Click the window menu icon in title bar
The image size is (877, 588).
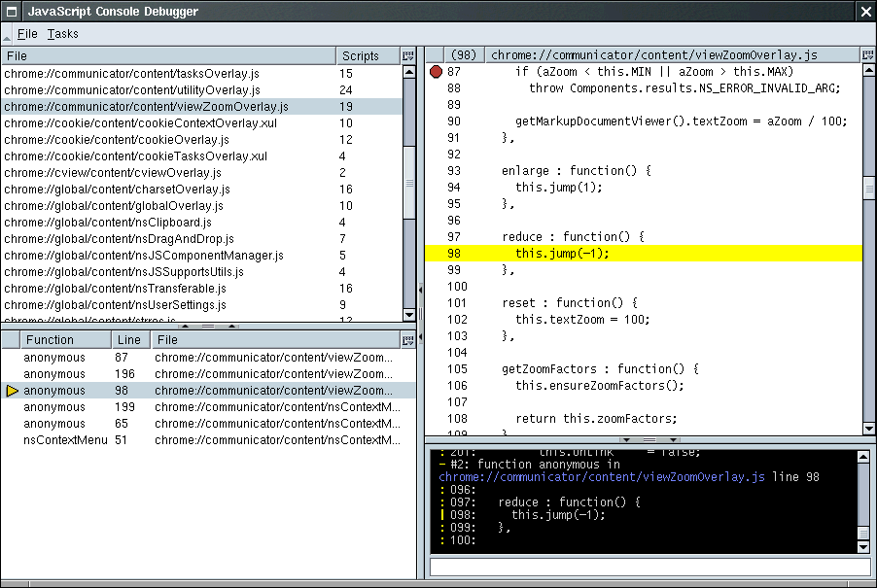pyautogui.click(x=12, y=12)
